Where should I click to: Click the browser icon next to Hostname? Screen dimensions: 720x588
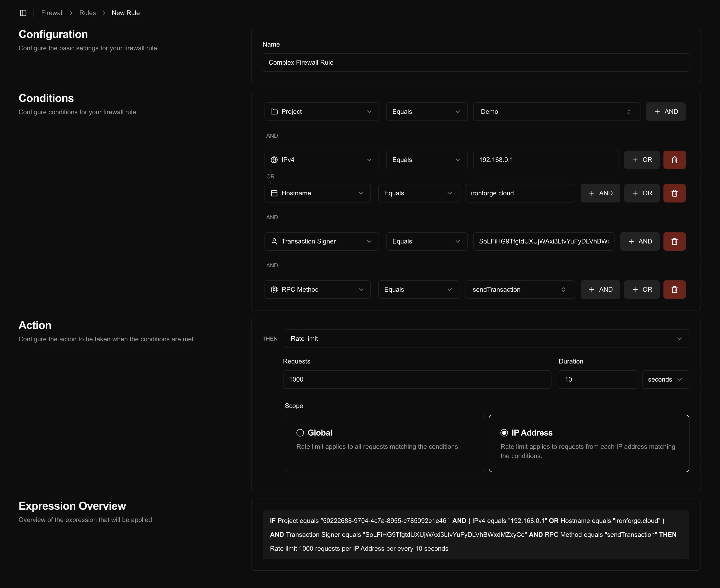(x=274, y=193)
